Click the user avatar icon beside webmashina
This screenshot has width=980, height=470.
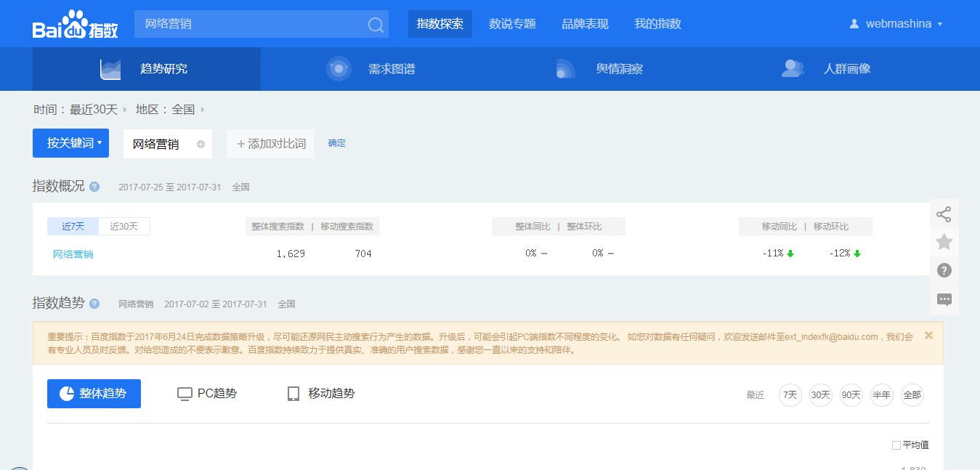point(854,24)
